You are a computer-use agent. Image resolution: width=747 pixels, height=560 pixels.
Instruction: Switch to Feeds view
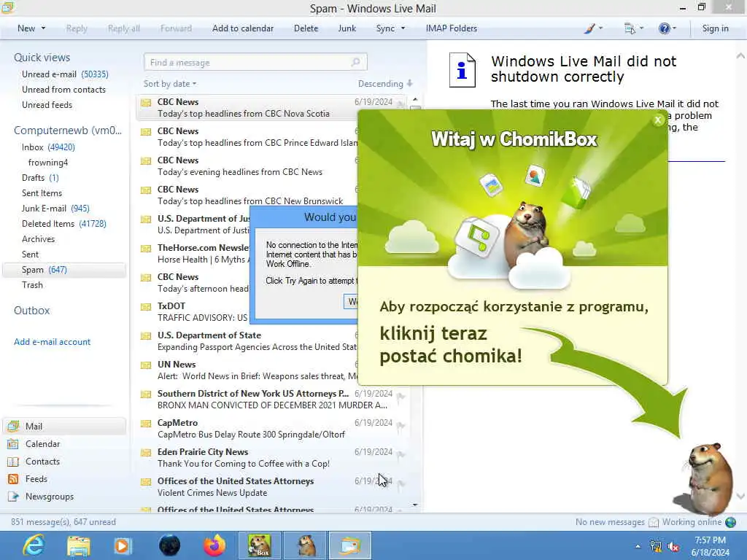click(36, 479)
